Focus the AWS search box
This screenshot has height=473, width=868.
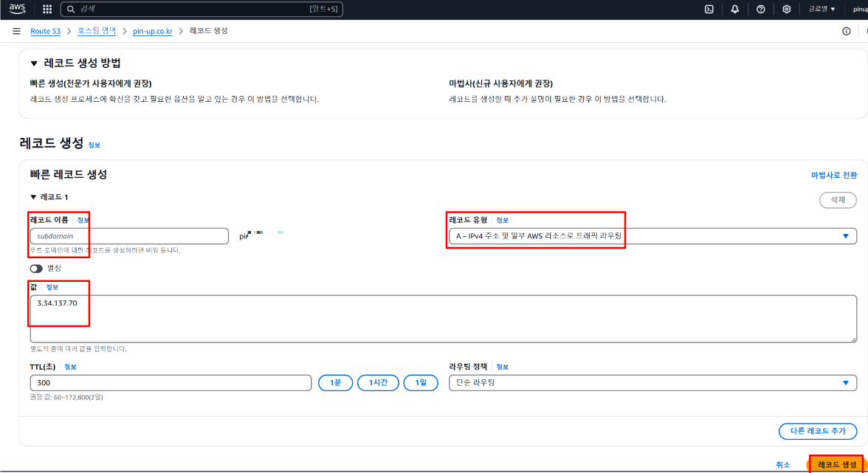click(x=201, y=9)
